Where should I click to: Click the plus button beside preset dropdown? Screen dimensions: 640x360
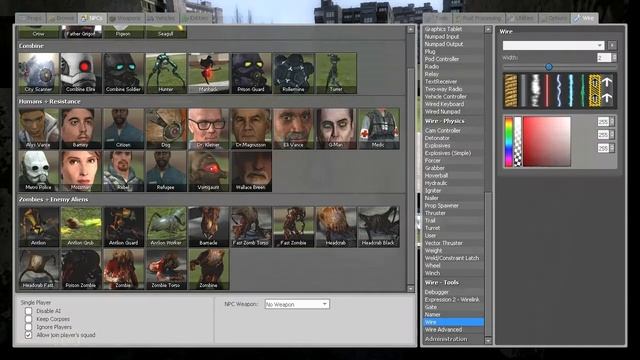(612, 45)
